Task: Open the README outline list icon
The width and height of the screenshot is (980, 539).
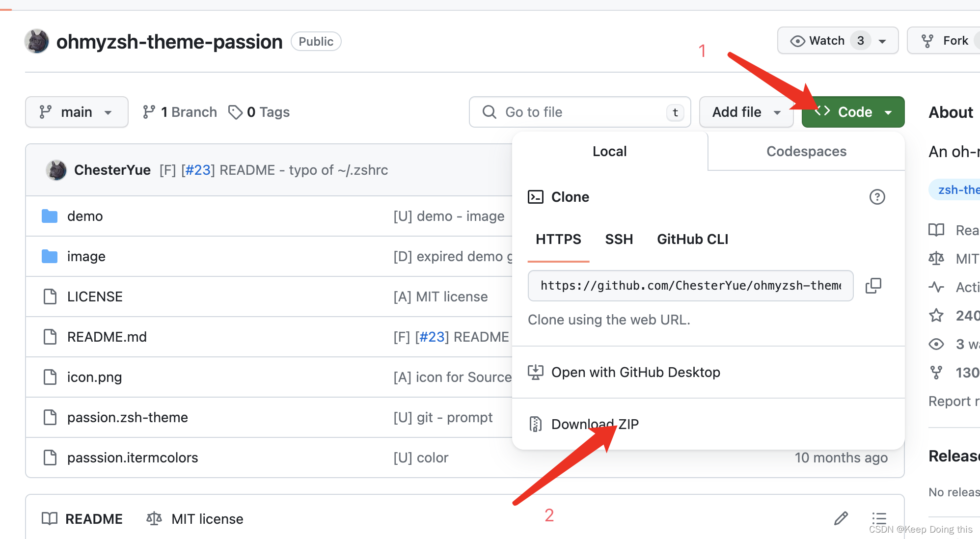Action: [x=879, y=518]
